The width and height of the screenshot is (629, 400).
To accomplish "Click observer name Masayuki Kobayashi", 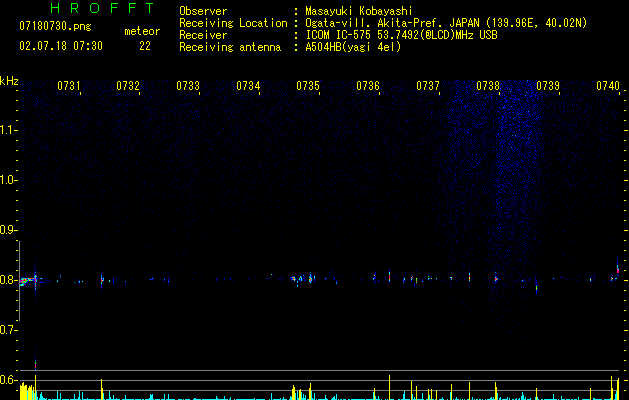I will [359, 11].
